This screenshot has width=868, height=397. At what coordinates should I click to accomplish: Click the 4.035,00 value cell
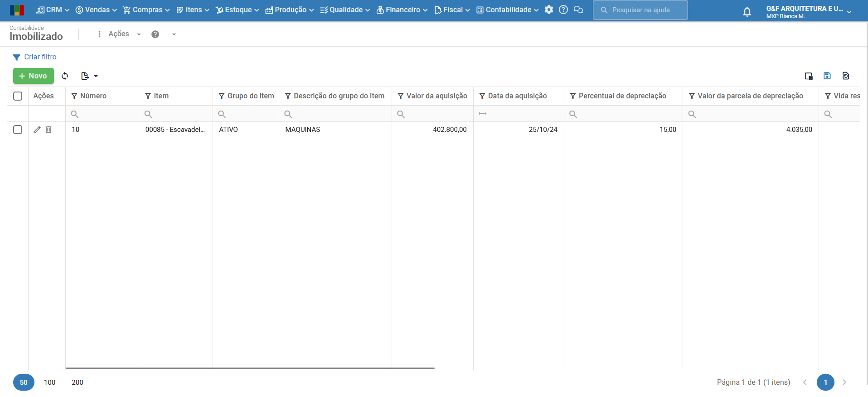[751, 130]
